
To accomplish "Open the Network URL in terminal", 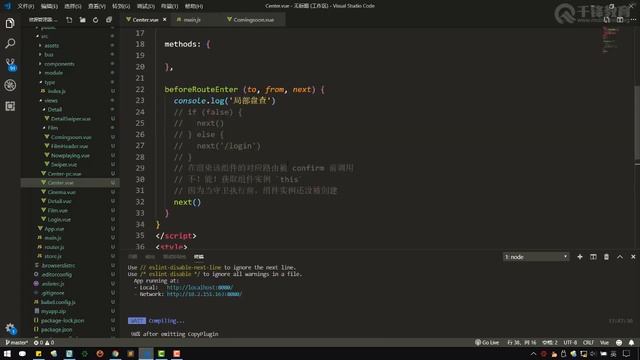I will pos(204,294).
